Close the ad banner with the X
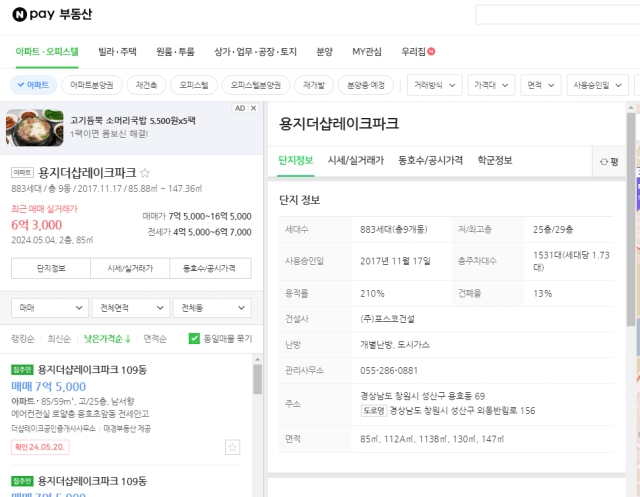Screen dimensions: 640x497 [x=253, y=108]
